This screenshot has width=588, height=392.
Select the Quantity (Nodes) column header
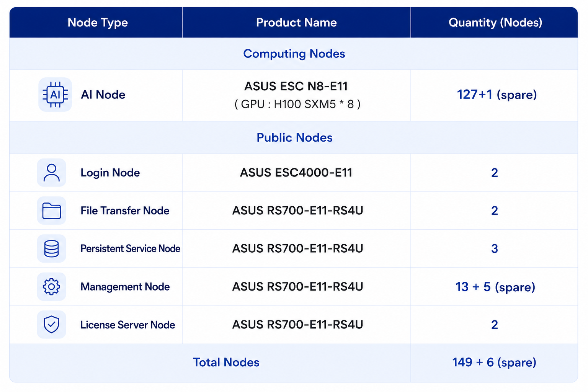[x=495, y=23]
